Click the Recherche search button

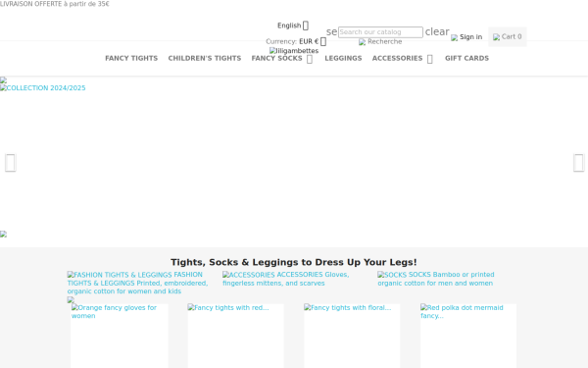pos(380,41)
